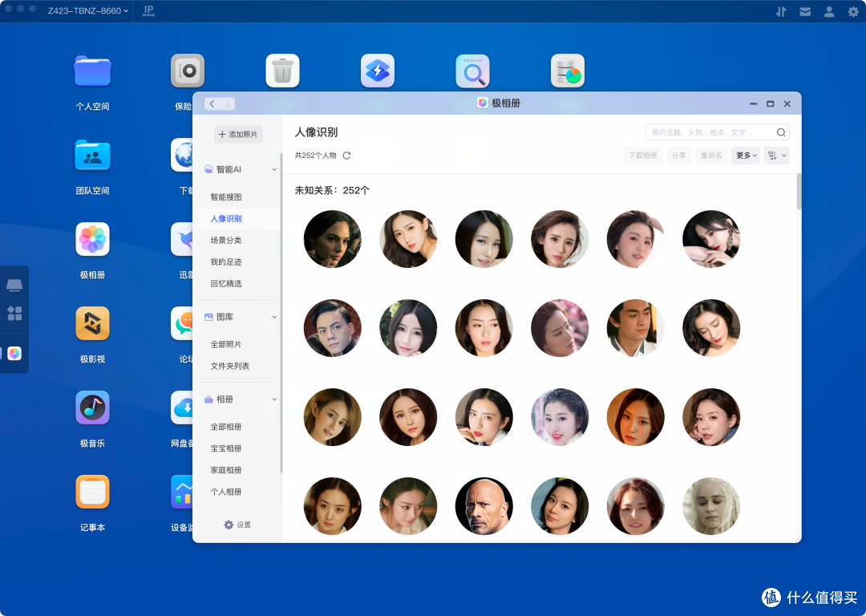The width and height of the screenshot is (866, 616).
Task: Refresh the 共252个人物 count
Action: (346, 156)
